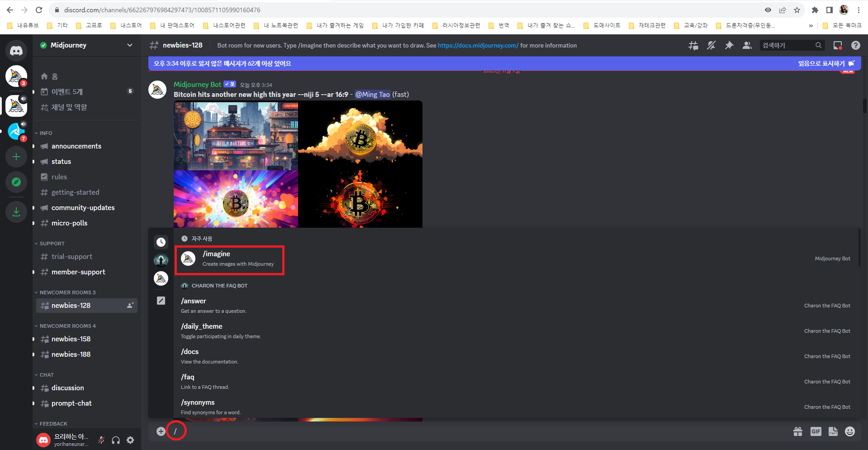Open the status channel
The image size is (868, 450).
[87, 162]
